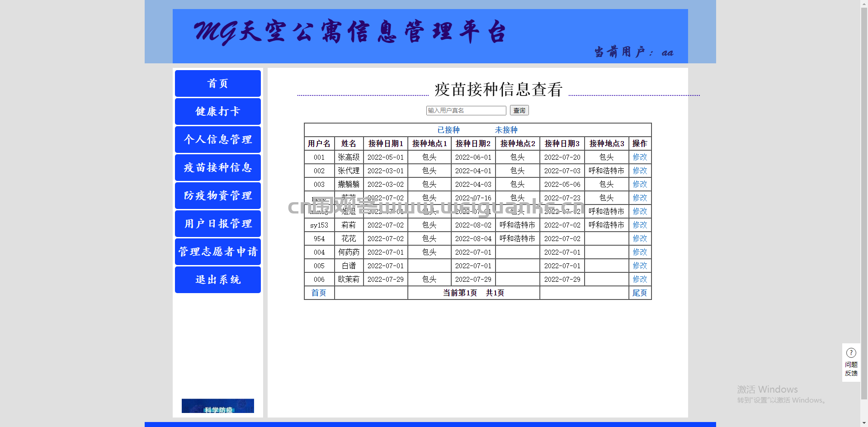Click 修改 for user 001

coord(640,157)
